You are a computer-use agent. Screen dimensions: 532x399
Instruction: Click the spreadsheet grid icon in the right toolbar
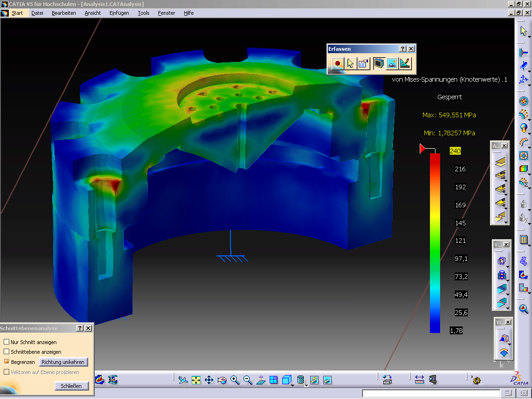524,240
